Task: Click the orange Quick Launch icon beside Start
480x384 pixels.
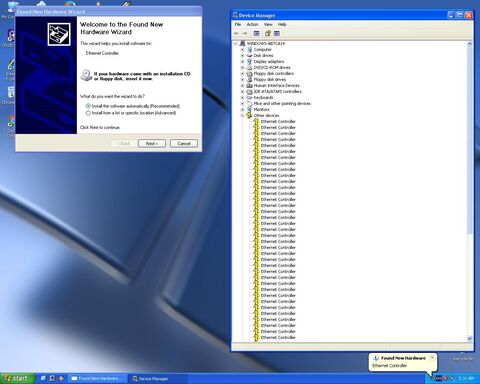Action: (x=61, y=378)
